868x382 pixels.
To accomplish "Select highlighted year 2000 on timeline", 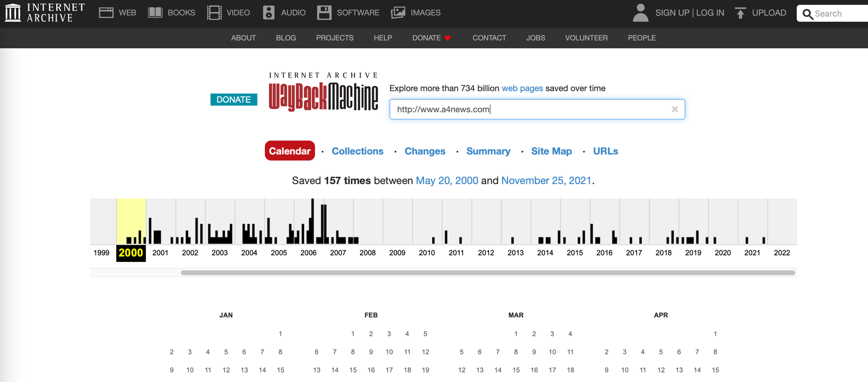I will 131,253.
